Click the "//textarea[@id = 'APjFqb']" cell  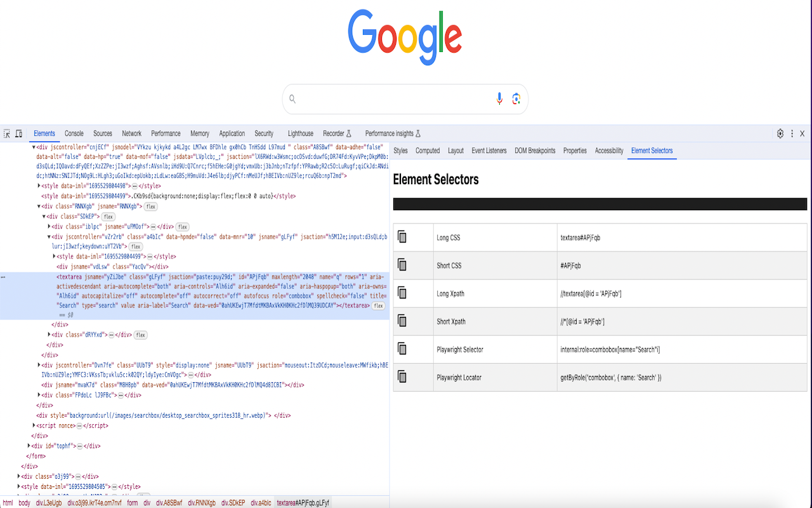(x=682, y=293)
